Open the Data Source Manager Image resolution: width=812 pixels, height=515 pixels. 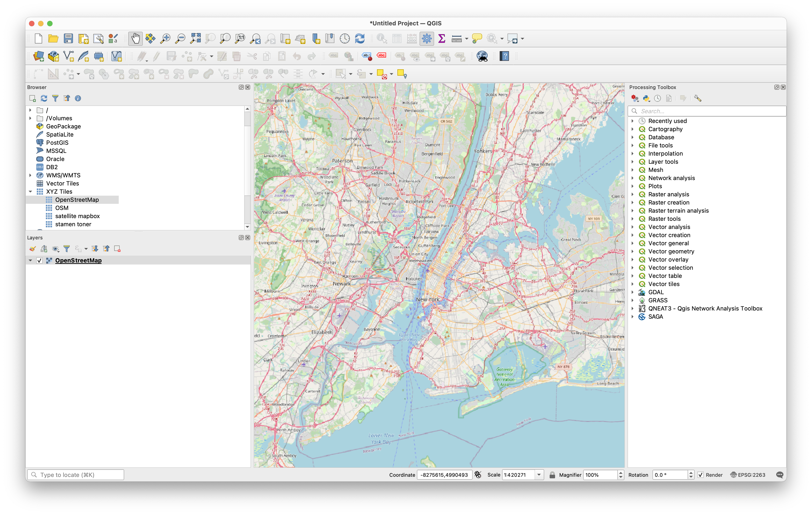pyautogui.click(x=39, y=56)
